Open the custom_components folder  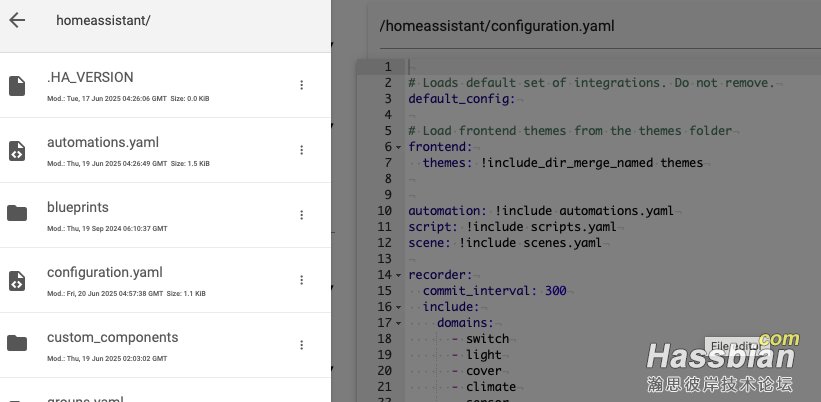click(x=113, y=338)
